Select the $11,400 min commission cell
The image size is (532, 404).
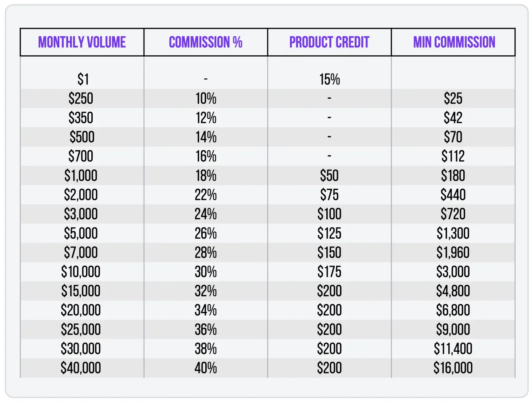(453, 349)
